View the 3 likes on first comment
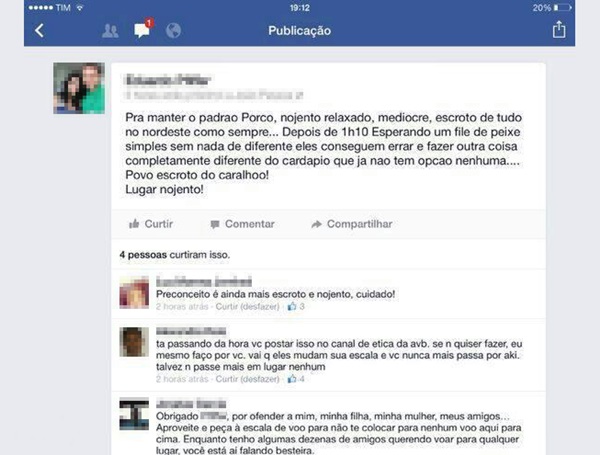Viewport: 600px width, 455px height. pyautogui.click(x=296, y=306)
